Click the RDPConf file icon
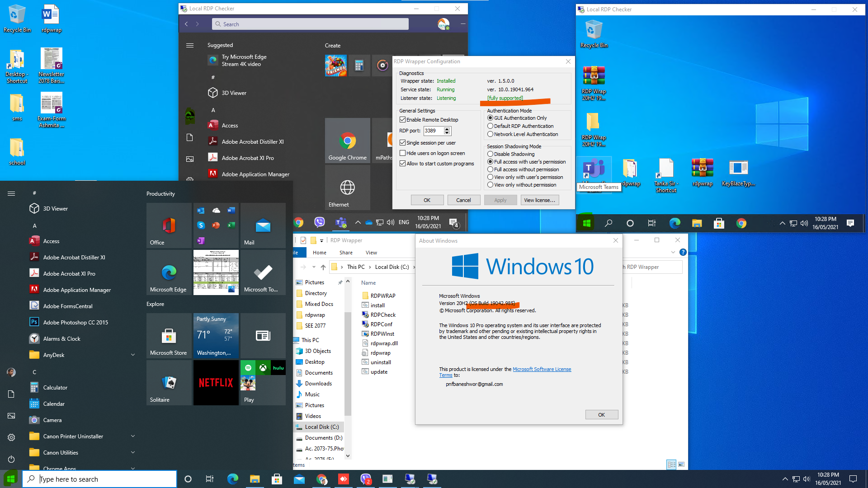The height and width of the screenshot is (488, 868). tap(365, 324)
